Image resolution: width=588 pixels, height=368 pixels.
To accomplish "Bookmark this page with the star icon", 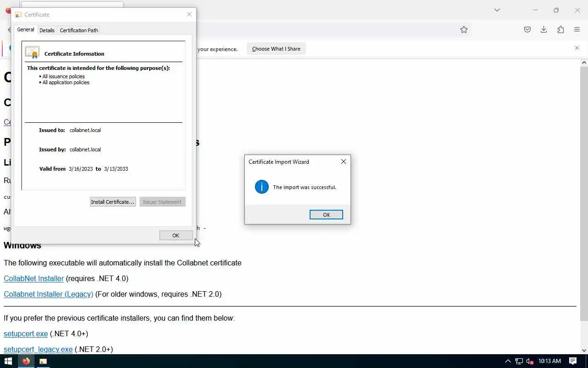I will (464, 29).
